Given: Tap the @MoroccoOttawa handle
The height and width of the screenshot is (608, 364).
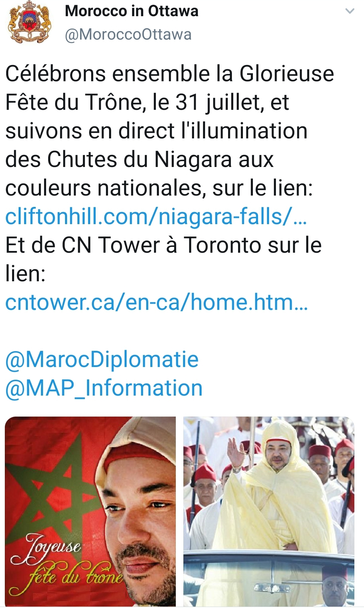Looking at the screenshot, I should [x=128, y=34].
